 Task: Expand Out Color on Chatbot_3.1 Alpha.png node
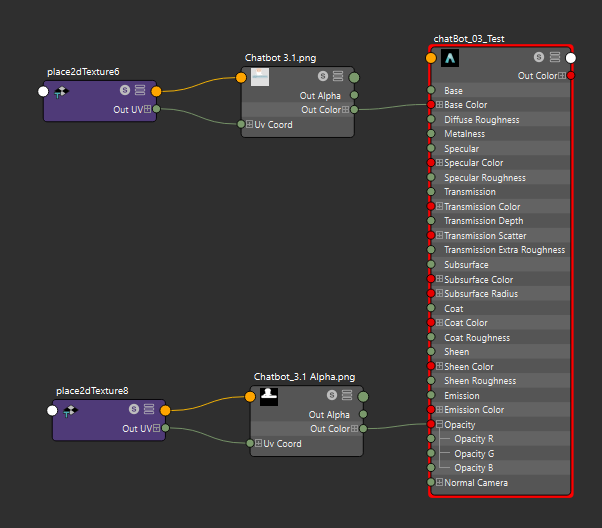[x=354, y=428]
